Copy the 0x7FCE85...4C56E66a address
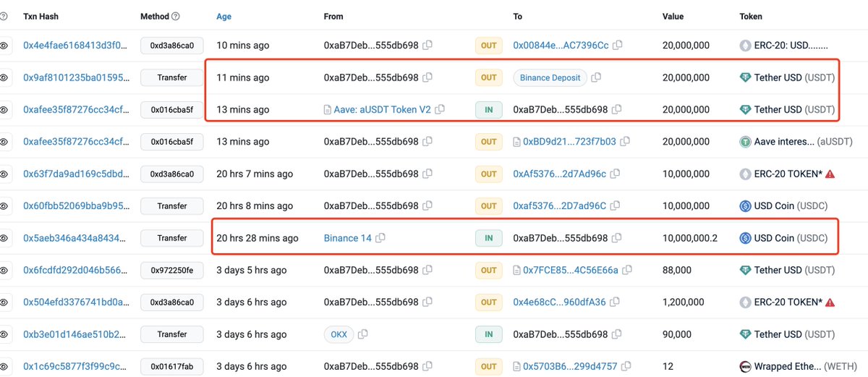This screenshot has height=377, width=868. (628, 270)
